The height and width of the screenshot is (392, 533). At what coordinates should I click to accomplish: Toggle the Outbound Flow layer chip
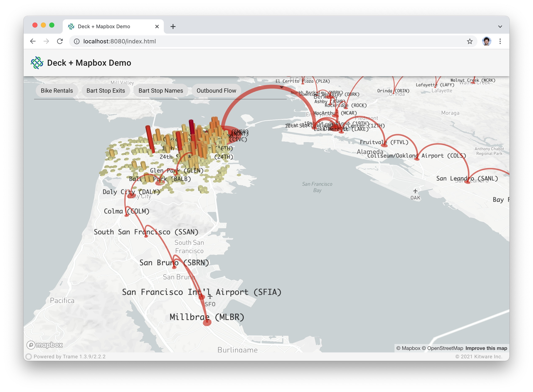[216, 91]
